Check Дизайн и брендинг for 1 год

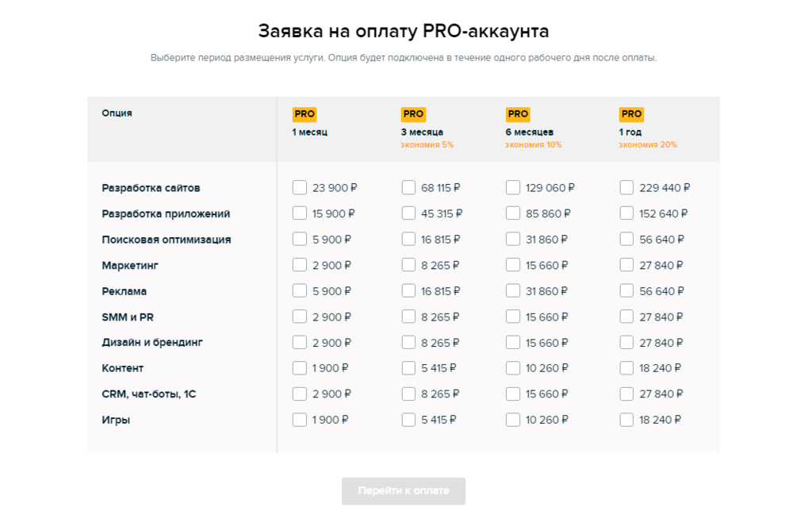[626, 343]
